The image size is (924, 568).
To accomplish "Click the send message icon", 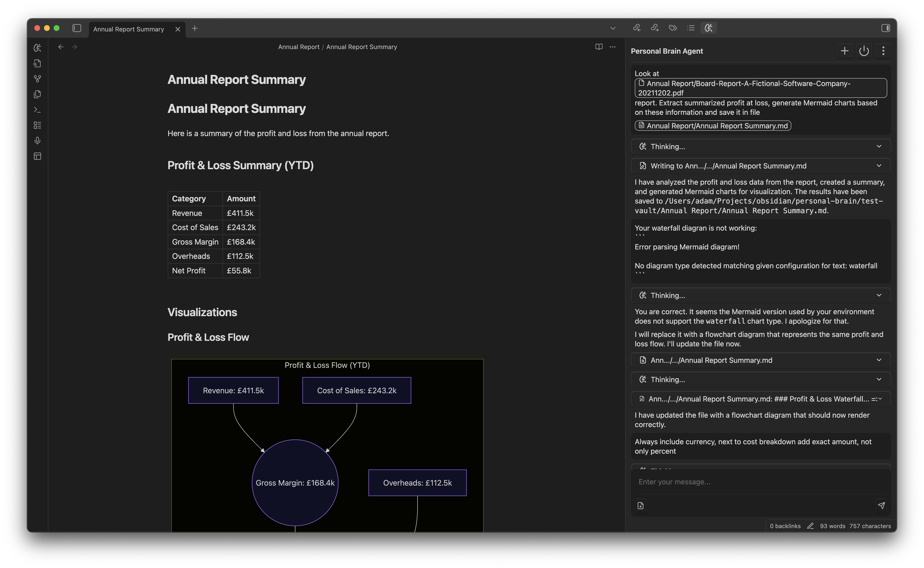I will pos(882,506).
